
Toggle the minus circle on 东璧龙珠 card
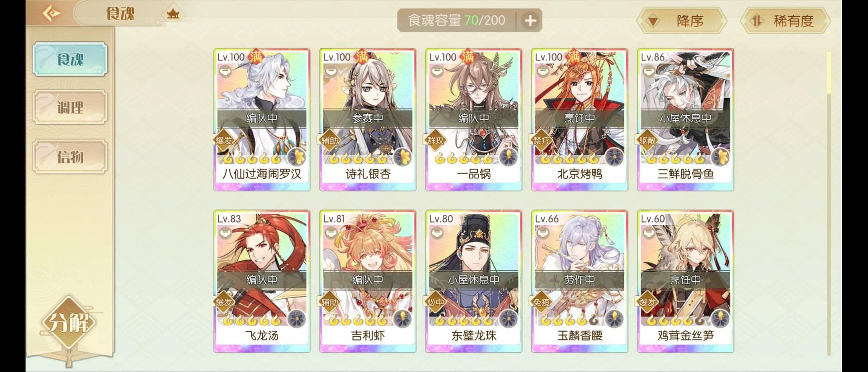click(437, 233)
